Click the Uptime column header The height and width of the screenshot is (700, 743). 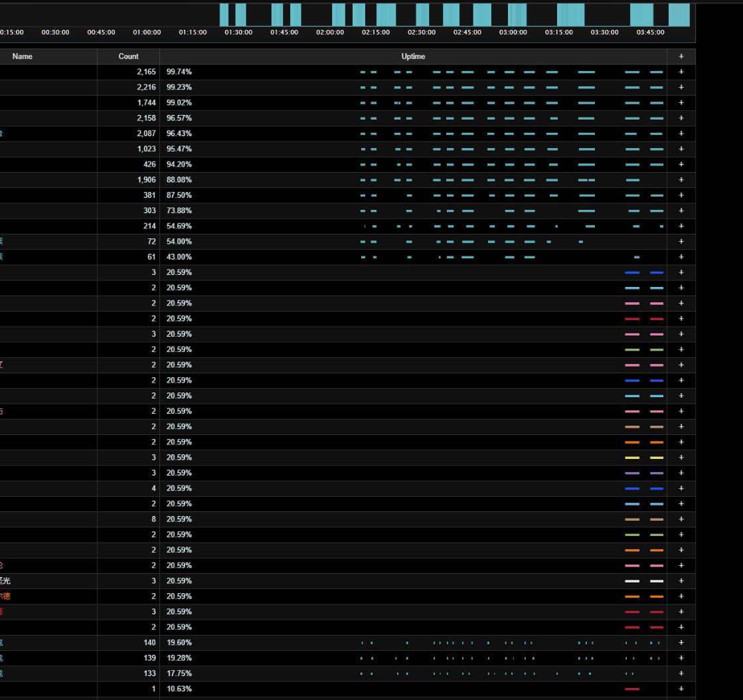(x=413, y=56)
